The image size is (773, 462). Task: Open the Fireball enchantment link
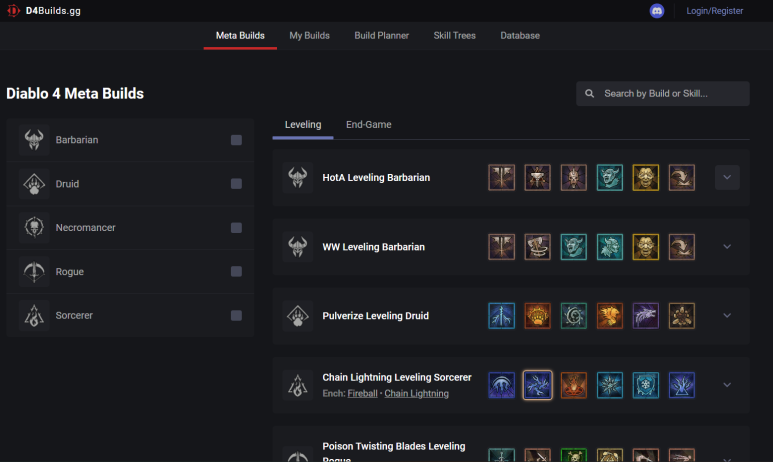(x=362, y=393)
